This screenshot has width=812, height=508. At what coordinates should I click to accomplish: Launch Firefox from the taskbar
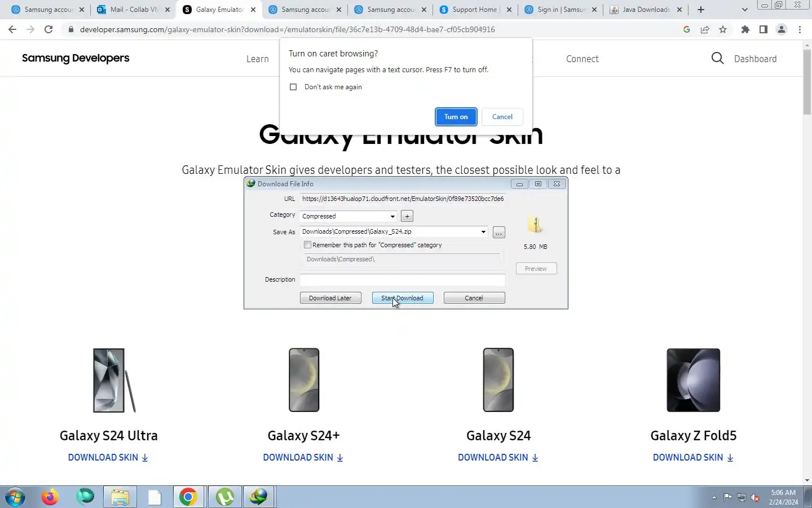pyautogui.click(x=50, y=497)
